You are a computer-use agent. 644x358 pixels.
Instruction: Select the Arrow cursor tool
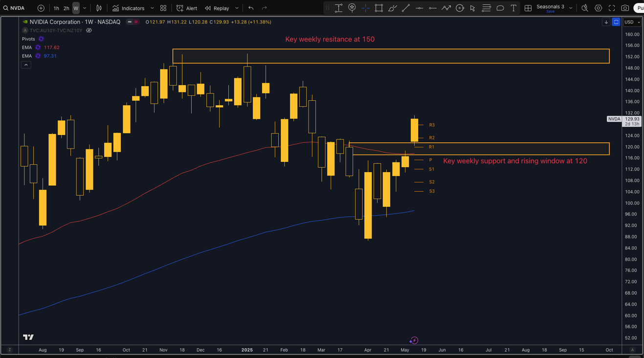[473, 8]
